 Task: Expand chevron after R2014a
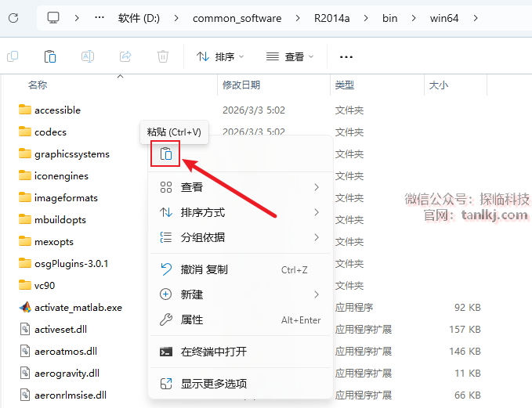pos(366,18)
